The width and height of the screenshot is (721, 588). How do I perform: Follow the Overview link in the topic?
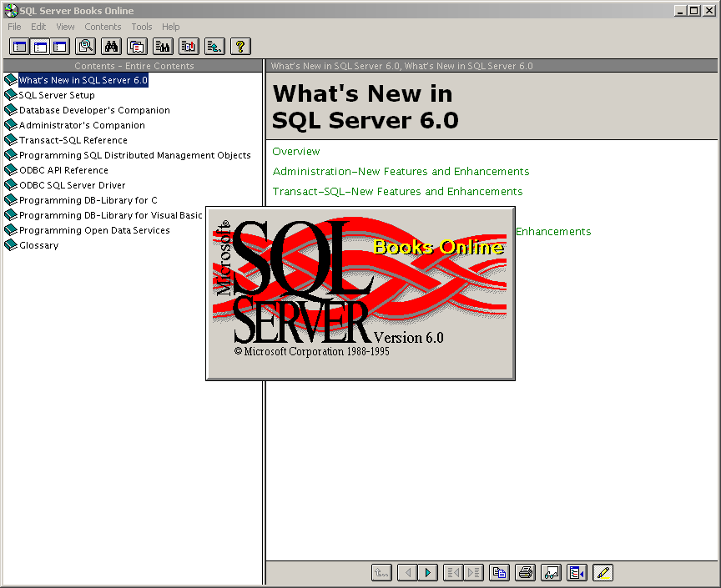click(x=295, y=151)
